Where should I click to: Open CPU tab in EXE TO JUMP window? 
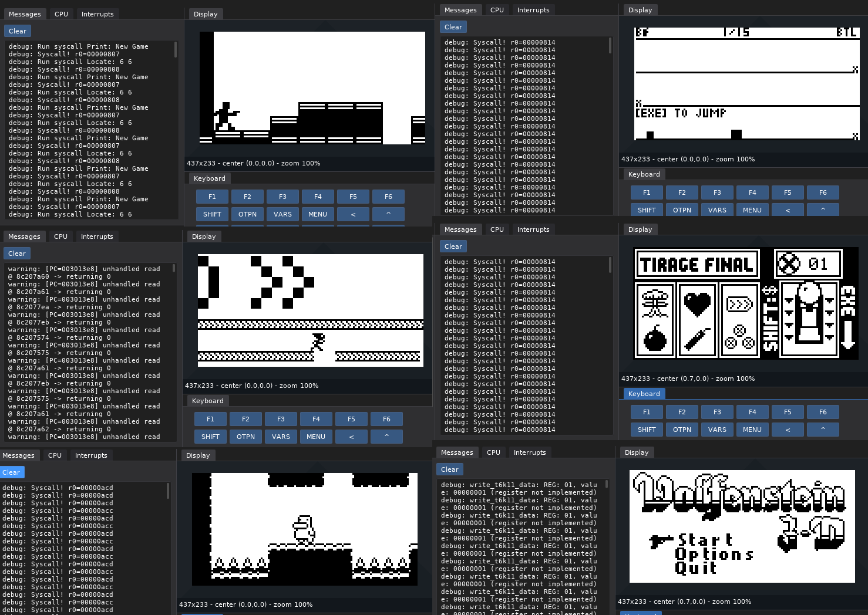(x=497, y=10)
